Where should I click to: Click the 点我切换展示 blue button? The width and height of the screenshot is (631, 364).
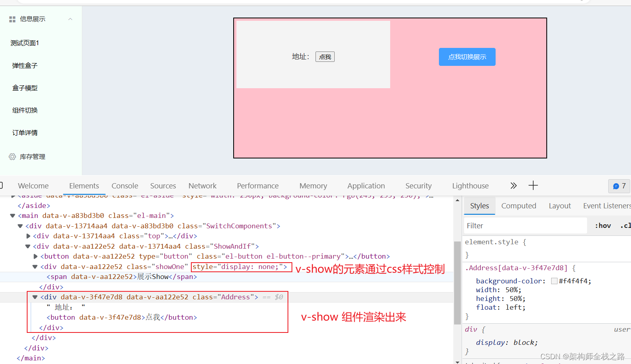click(x=467, y=57)
